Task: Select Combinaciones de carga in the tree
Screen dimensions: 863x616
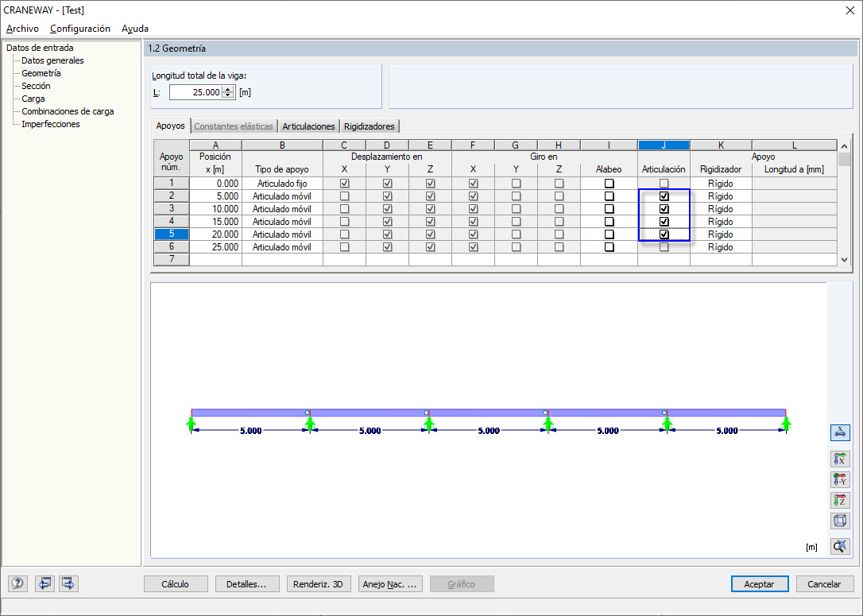Action: point(68,111)
